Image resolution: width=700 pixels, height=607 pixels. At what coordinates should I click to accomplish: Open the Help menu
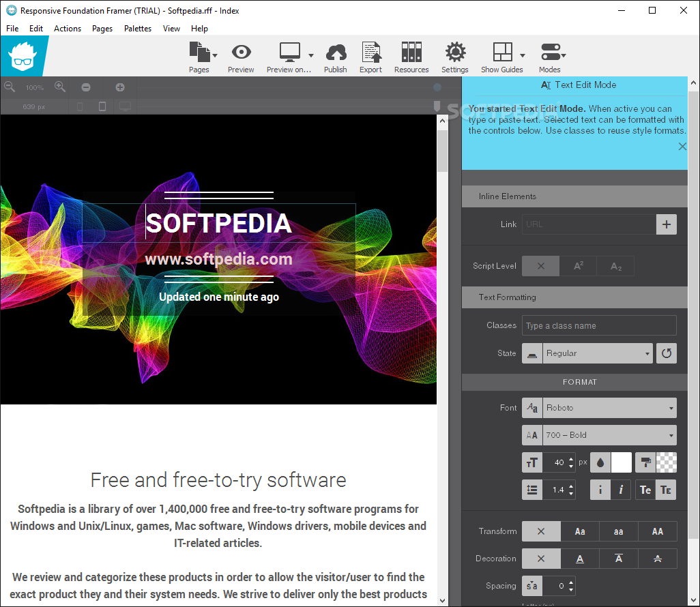coord(199,29)
